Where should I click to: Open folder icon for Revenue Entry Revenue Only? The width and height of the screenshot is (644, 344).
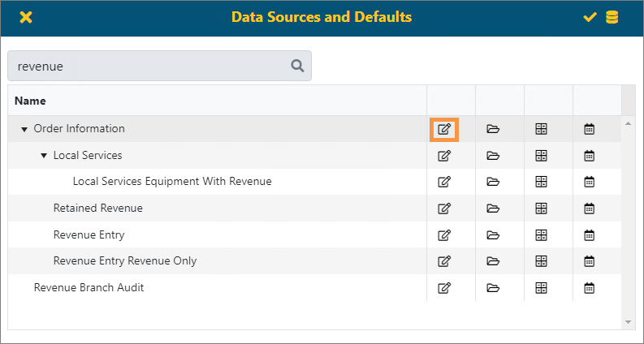tap(492, 261)
